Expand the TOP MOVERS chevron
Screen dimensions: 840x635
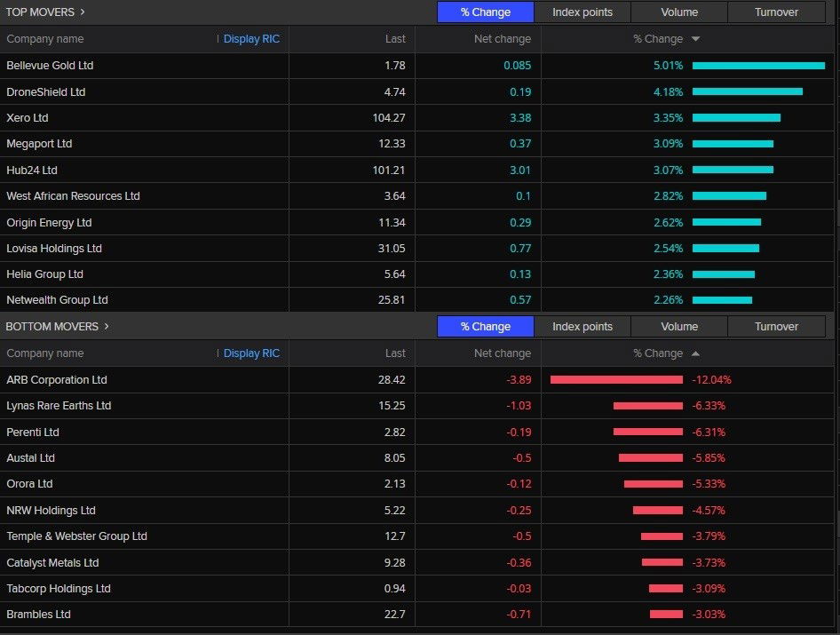coord(83,12)
